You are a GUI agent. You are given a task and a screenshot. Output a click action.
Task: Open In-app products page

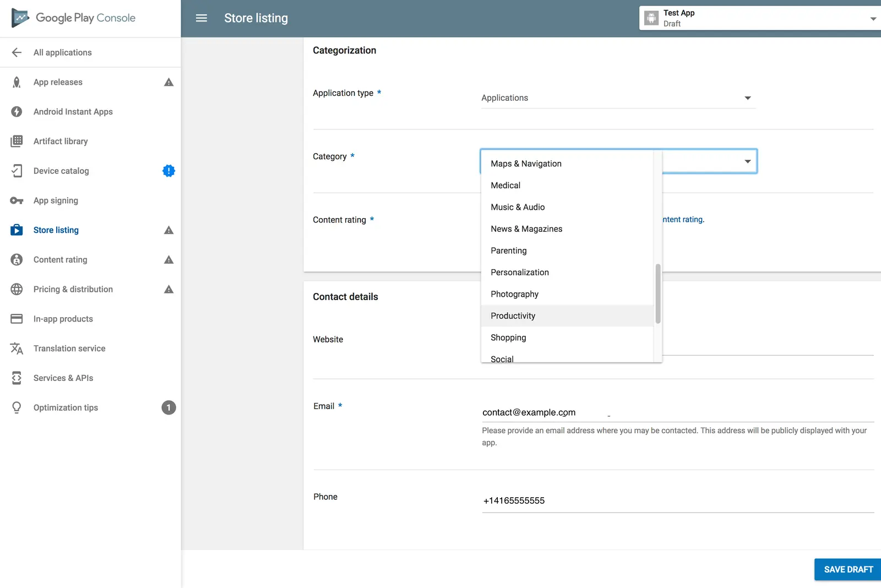(x=63, y=319)
